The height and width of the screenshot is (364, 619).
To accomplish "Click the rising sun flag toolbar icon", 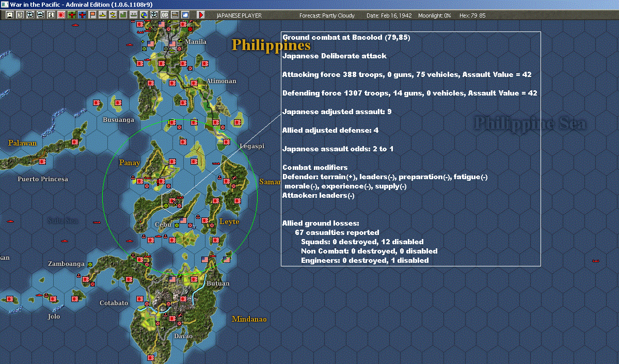I will (x=61, y=15).
